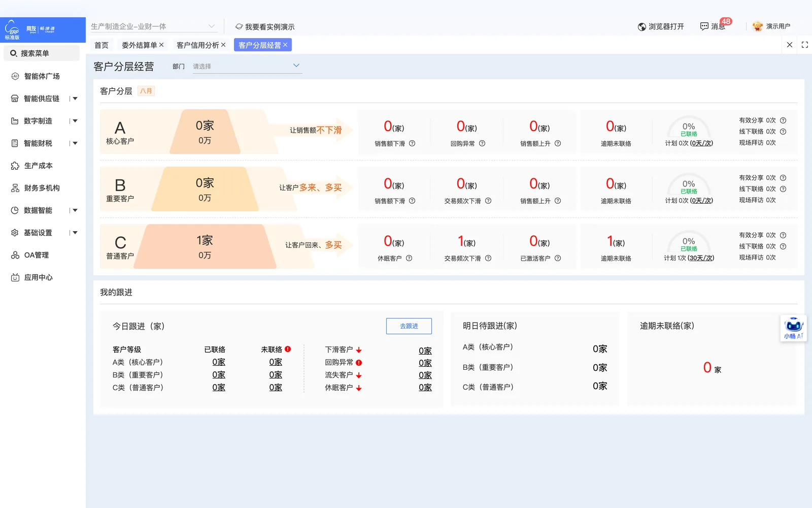
Task: Toggle fullscreen with the expand icon
Action: click(805, 45)
